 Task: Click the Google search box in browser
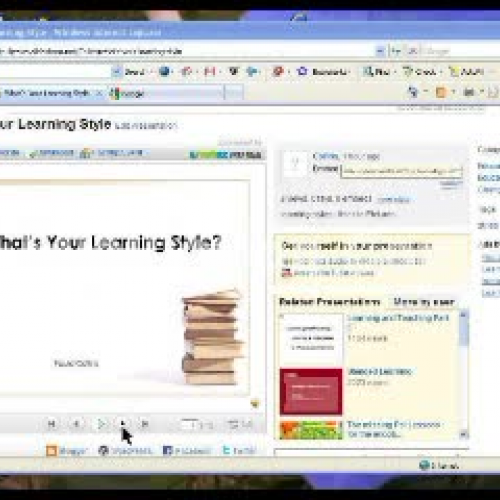pos(461,51)
